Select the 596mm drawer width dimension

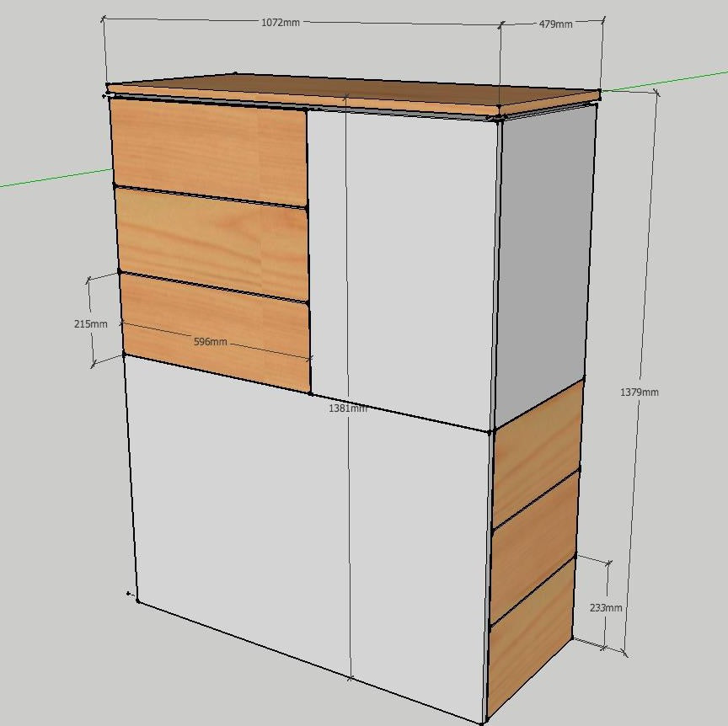point(211,342)
